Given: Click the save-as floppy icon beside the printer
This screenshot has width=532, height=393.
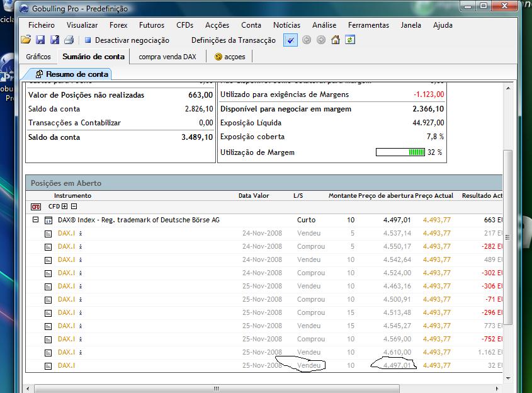Looking at the screenshot, I should coord(55,40).
